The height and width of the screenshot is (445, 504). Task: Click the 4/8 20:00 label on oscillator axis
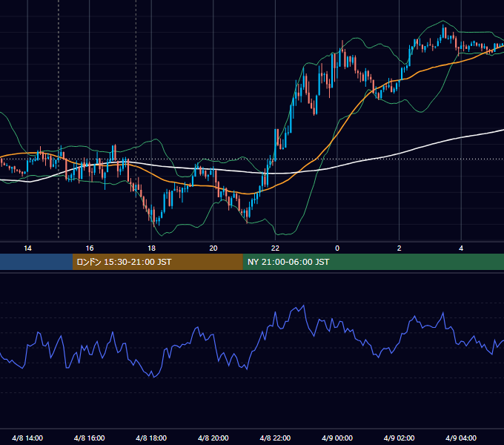[213, 438]
